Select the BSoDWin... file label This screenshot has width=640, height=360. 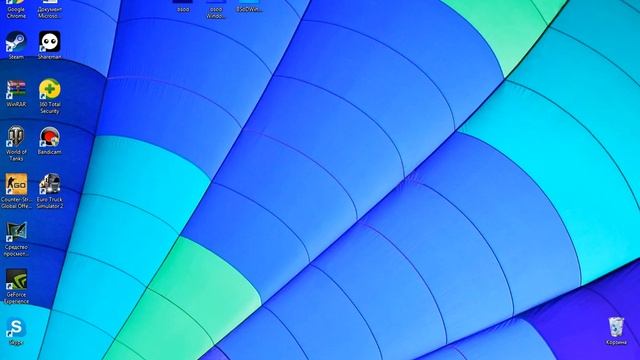(249, 9)
